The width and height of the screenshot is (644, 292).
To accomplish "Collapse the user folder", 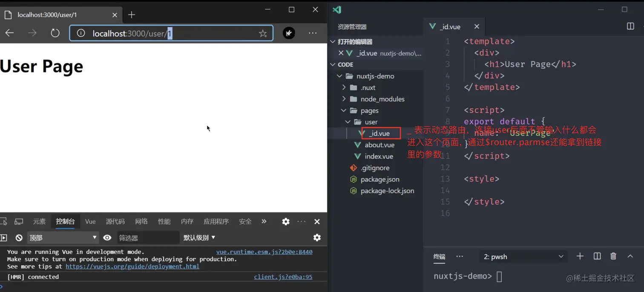I will point(348,122).
